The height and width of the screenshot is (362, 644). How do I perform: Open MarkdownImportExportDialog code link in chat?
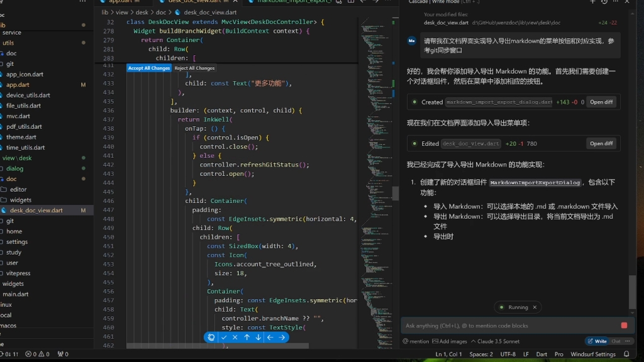click(x=535, y=183)
